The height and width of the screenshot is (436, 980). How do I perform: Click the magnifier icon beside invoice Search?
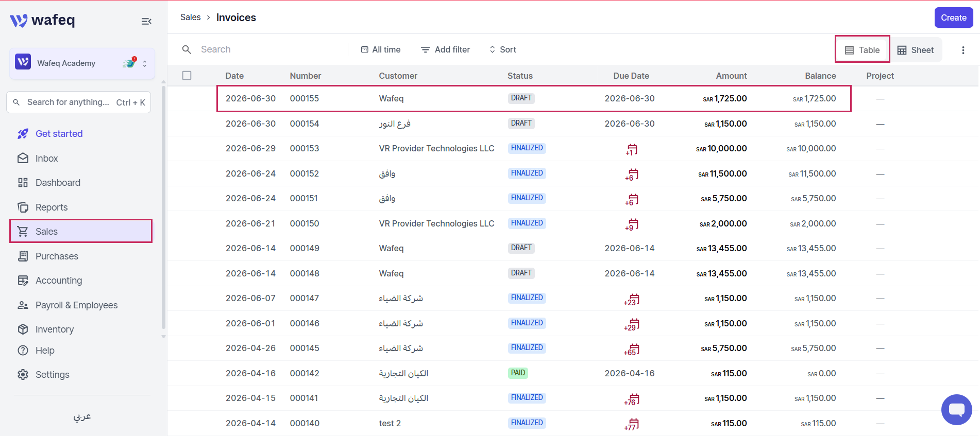coord(187,49)
